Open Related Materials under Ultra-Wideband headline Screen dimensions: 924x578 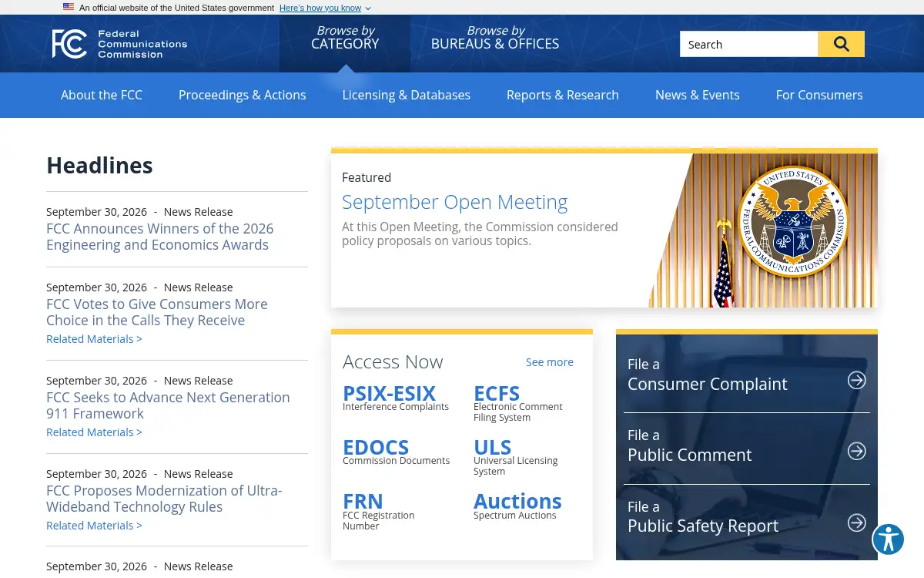click(94, 526)
